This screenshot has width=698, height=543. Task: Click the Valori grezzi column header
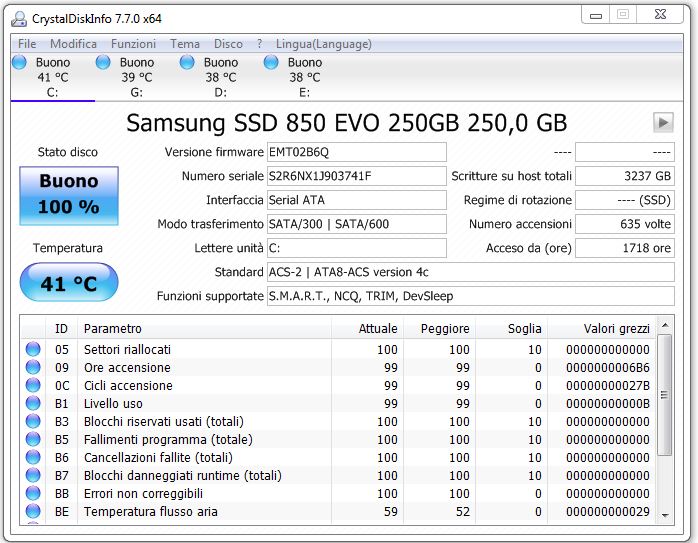601,328
